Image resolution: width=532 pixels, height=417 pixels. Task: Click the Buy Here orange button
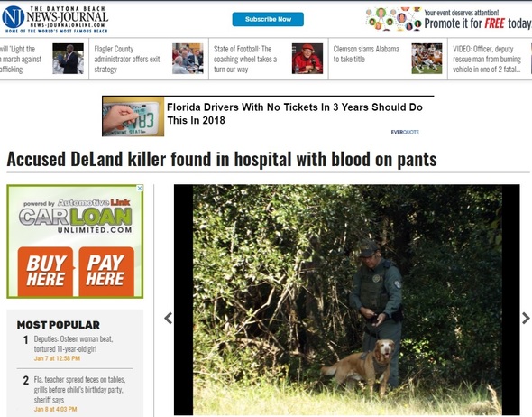click(x=45, y=272)
